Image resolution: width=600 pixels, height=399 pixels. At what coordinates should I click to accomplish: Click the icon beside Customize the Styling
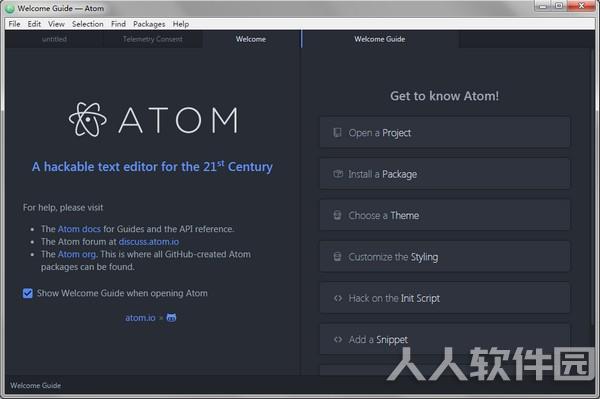click(x=337, y=257)
